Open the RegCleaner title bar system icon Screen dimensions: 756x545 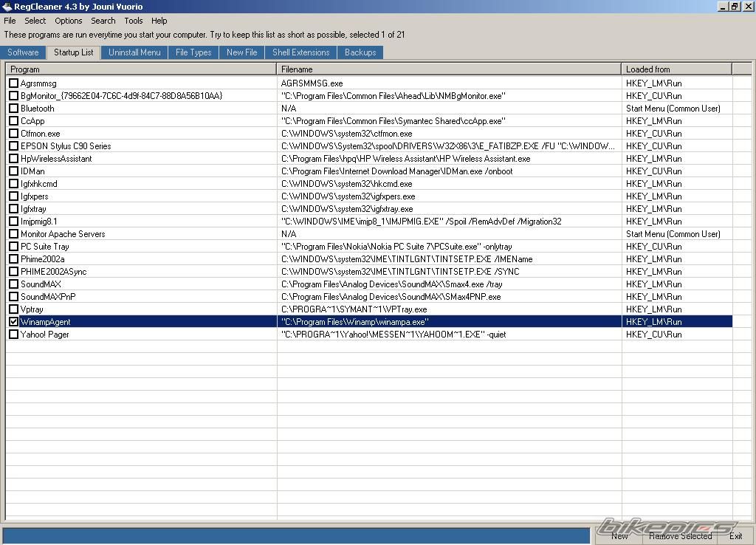6,6
